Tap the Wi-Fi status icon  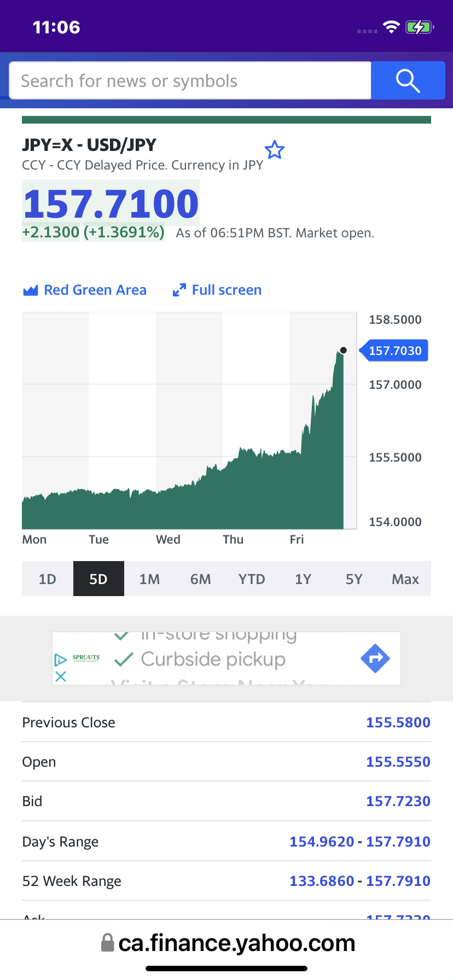click(391, 27)
